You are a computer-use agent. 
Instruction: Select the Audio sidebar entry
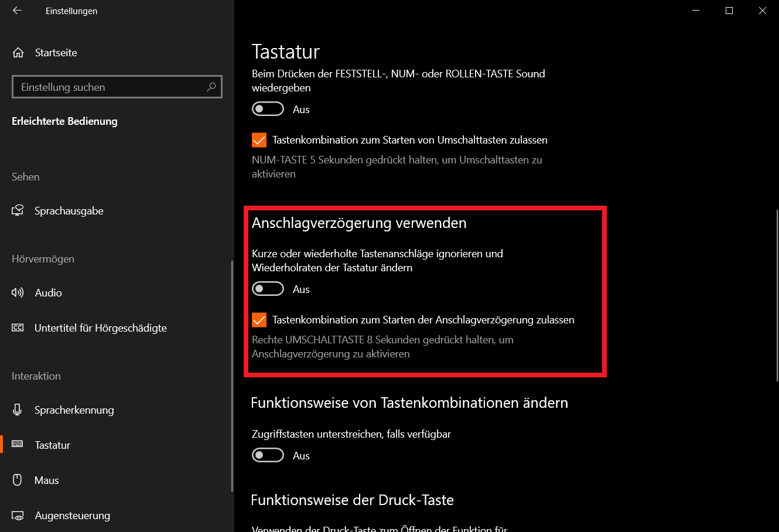click(x=116, y=292)
